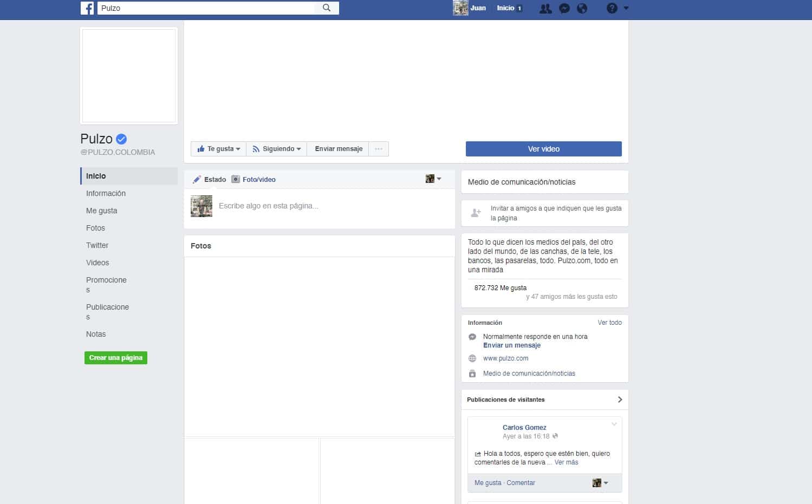The height and width of the screenshot is (504, 812).
Task: Open the help question mark icon
Action: 612,8
